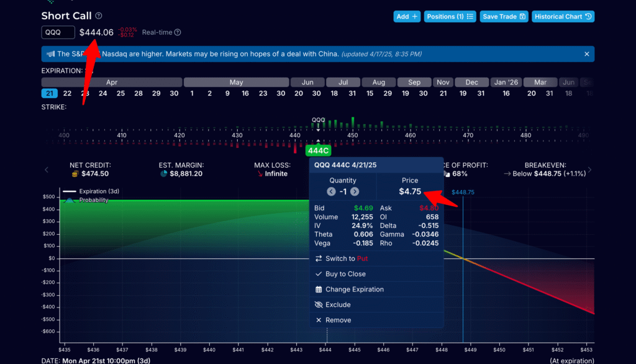The height and width of the screenshot is (364, 636).
Task: Click the pie icon beside Est. Margin
Action: click(163, 174)
